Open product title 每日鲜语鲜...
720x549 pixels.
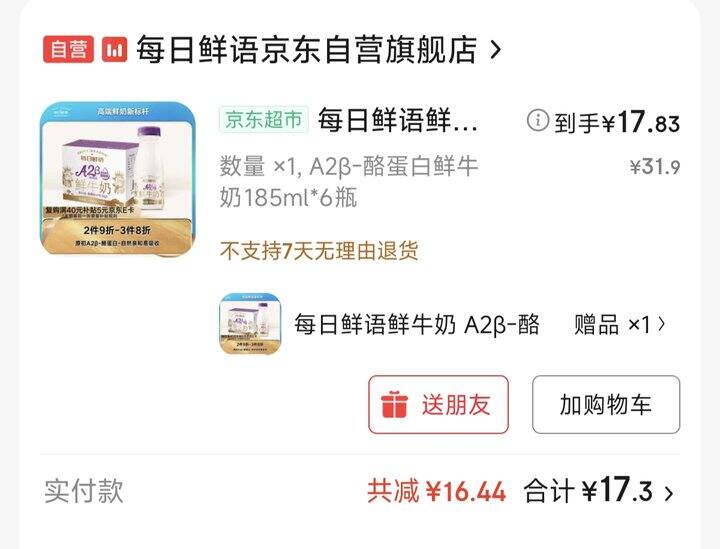(x=398, y=120)
